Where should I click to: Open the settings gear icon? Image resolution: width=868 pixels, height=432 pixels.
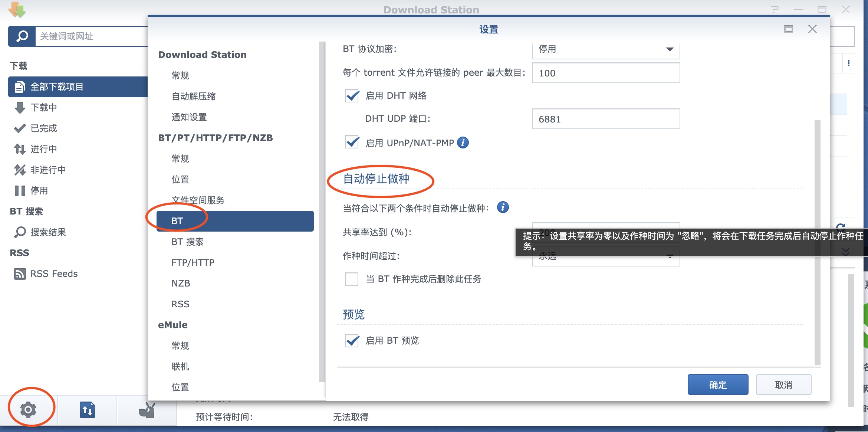28,410
